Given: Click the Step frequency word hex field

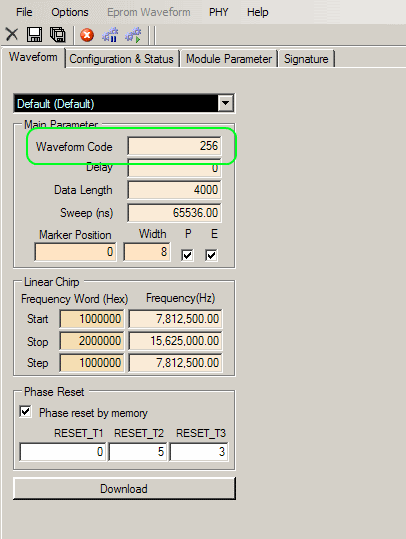Looking at the screenshot, I should point(91,363).
